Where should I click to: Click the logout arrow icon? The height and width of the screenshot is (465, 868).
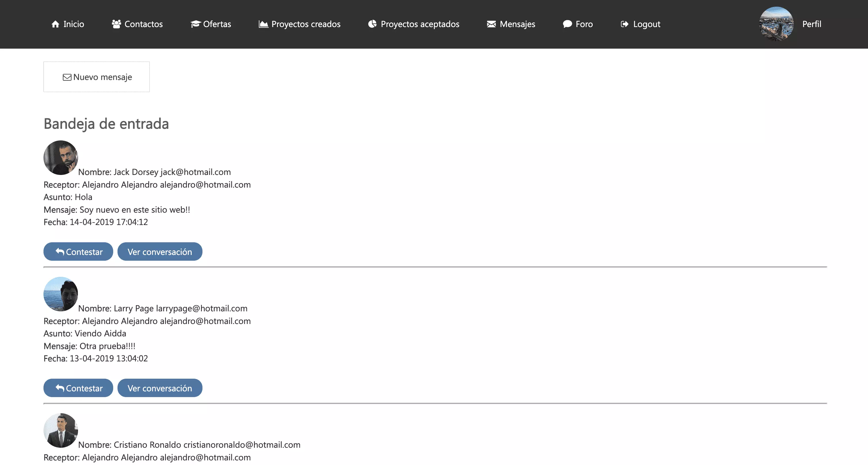625,24
